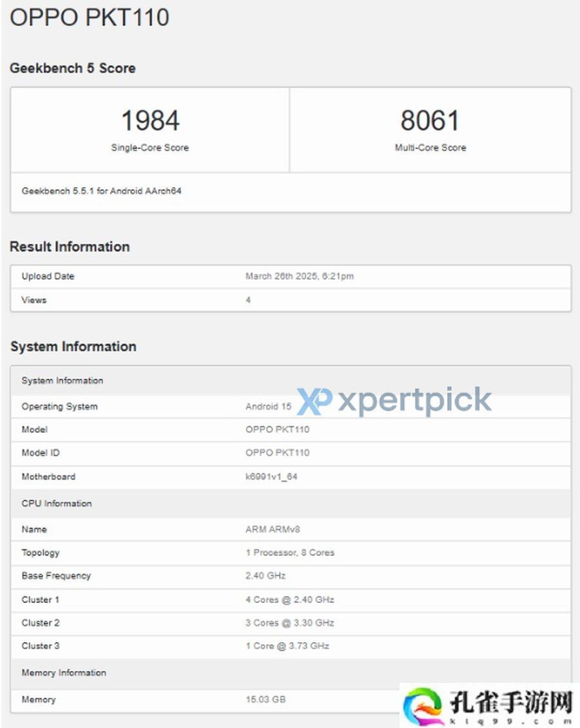Click the 3 Cores @ 3.30 GHz value

pyautogui.click(x=290, y=623)
